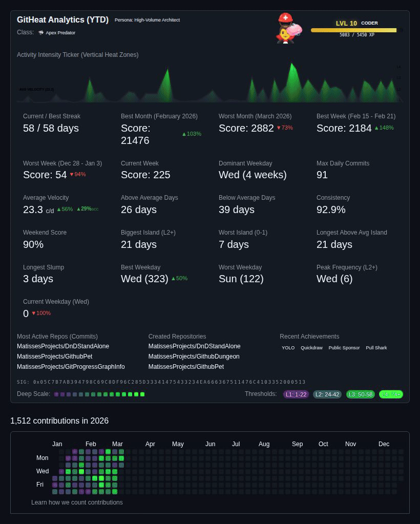
Task: Click the L4: 74+ threshold pill
Action: click(391, 394)
